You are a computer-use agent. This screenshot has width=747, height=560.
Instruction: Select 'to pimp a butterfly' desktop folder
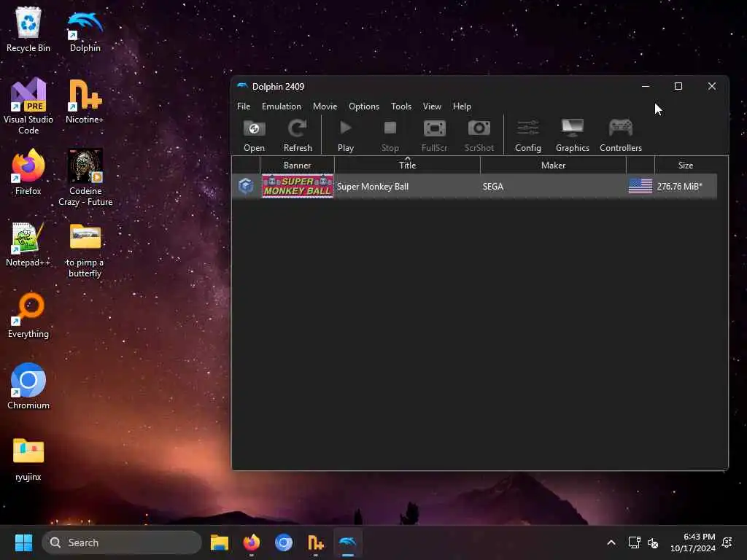pyautogui.click(x=85, y=249)
